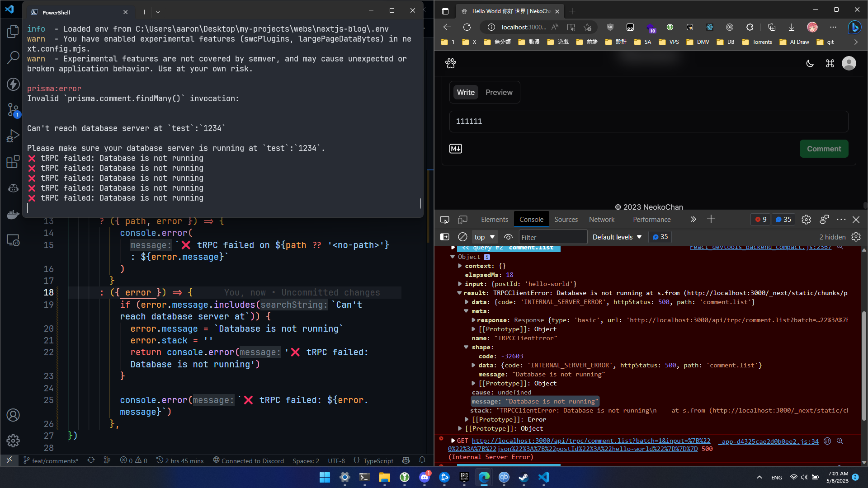
Task: Open DevTools settings gear
Action: coord(806,220)
